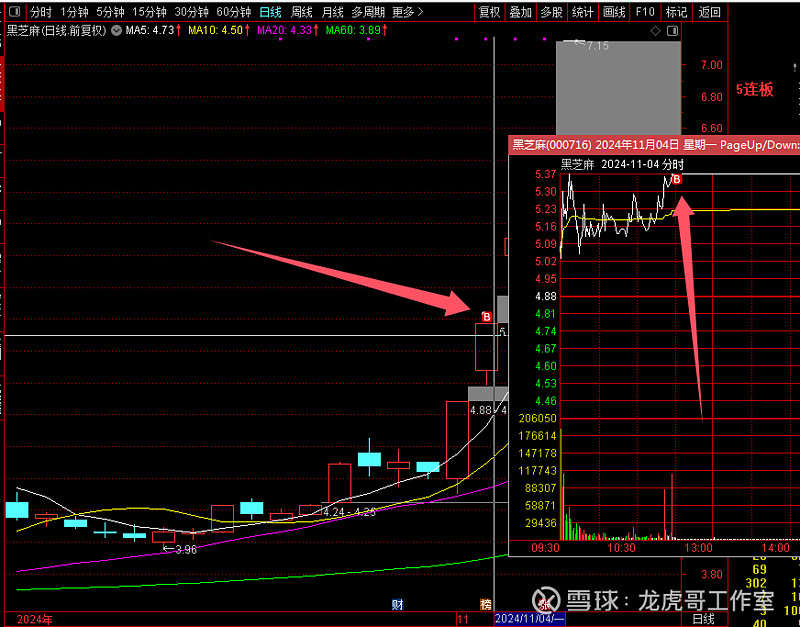This screenshot has height=627, width=800.
Task: Click the MA60: 3.89 indicator label
Action: [x=357, y=31]
